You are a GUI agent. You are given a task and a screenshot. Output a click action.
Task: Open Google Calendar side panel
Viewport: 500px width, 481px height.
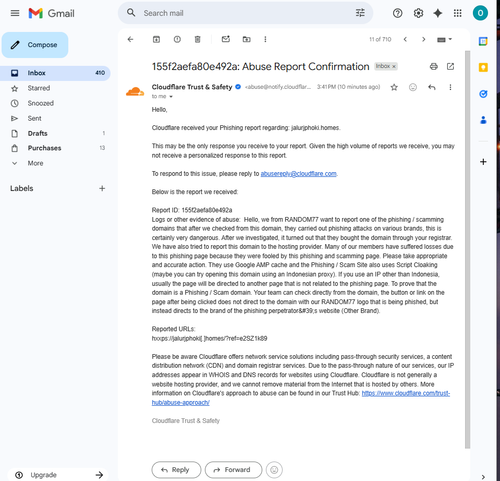[x=483, y=41]
